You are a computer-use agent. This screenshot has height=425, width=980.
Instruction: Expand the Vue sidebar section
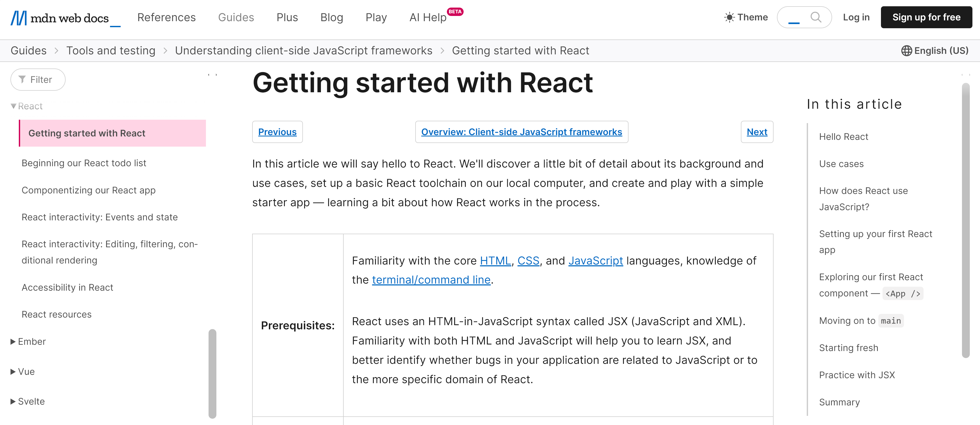coord(22,372)
